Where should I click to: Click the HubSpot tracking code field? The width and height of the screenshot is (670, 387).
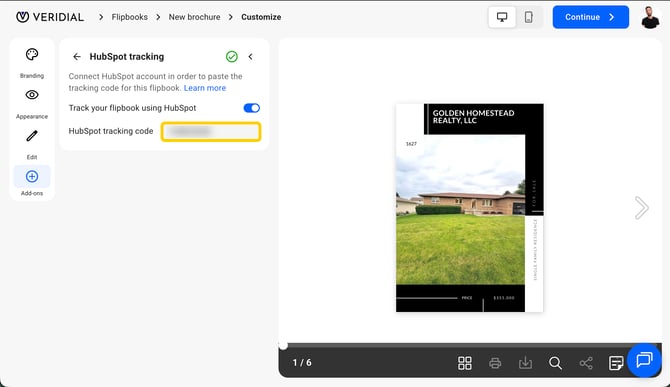click(211, 132)
